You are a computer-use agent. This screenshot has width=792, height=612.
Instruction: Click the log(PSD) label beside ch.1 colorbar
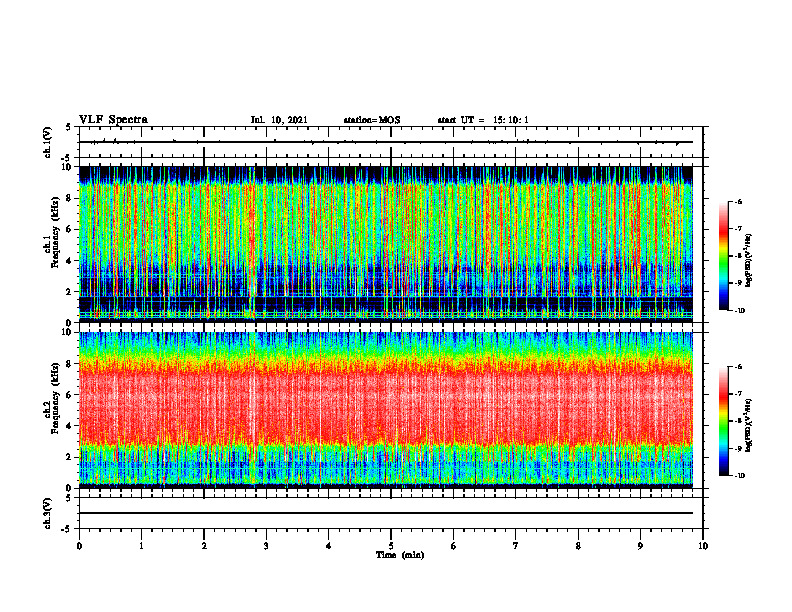(x=748, y=261)
